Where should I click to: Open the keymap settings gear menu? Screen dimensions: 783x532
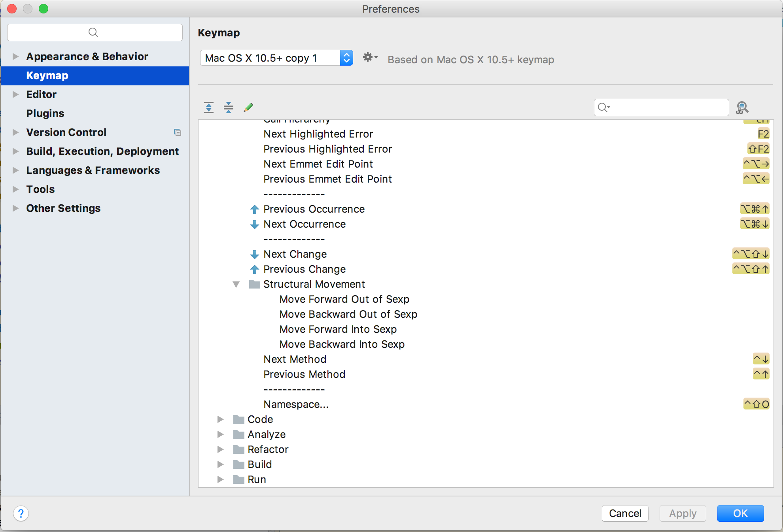[x=369, y=57]
